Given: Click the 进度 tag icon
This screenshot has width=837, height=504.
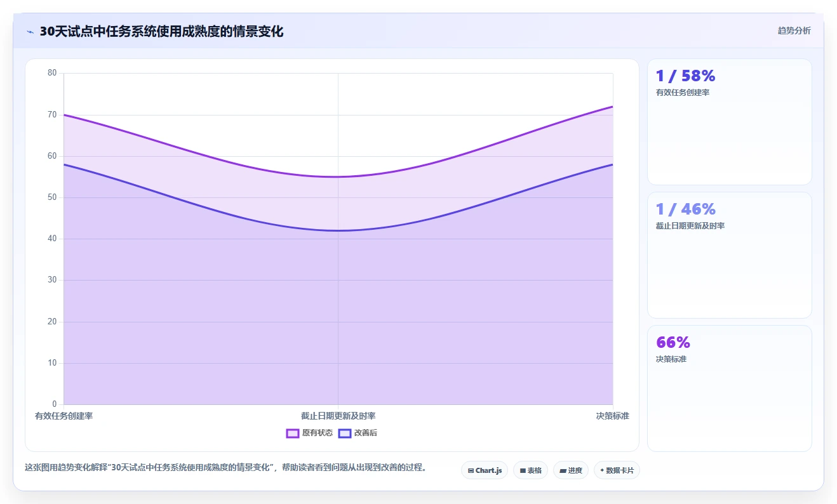Looking at the screenshot, I should pyautogui.click(x=563, y=471).
